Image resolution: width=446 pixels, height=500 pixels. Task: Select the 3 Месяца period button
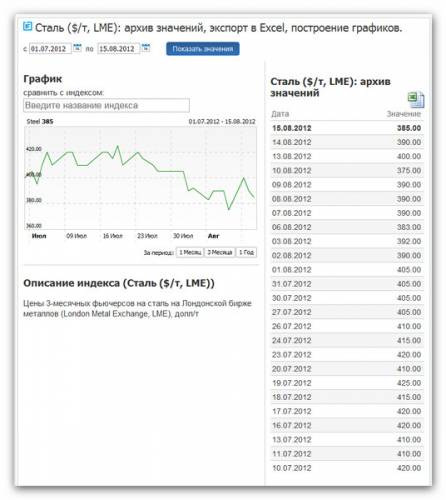pos(219,252)
